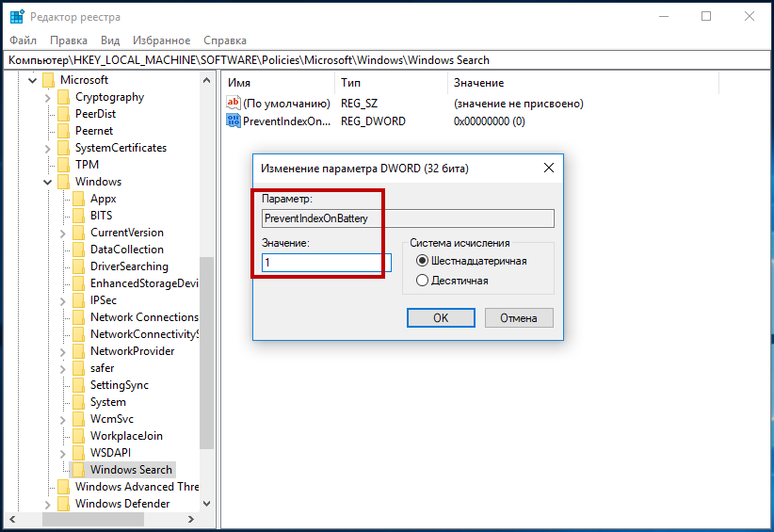
Task: Click the TPM folder icon
Action: (64, 165)
